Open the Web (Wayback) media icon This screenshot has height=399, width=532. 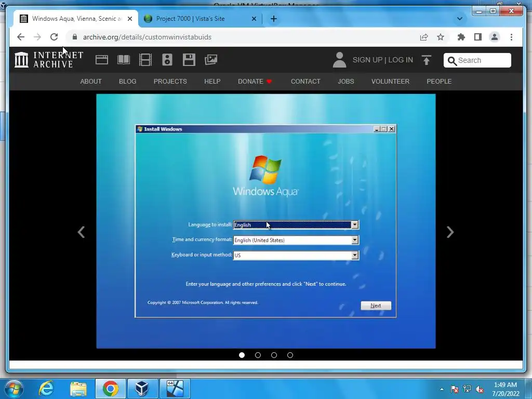click(x=102, y=60)
